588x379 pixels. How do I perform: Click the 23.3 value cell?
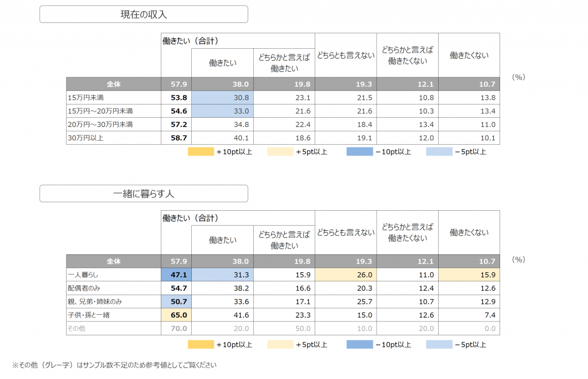(x=284, y=315)
